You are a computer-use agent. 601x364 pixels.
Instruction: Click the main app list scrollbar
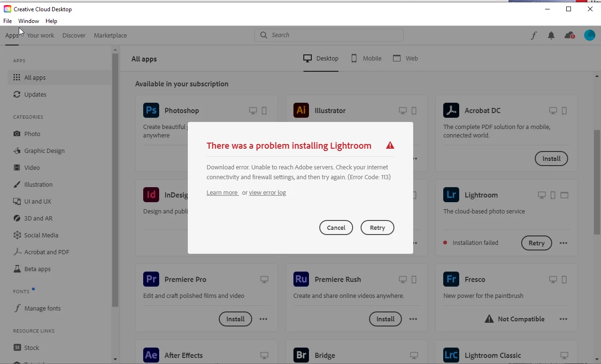tap(597, 182)
